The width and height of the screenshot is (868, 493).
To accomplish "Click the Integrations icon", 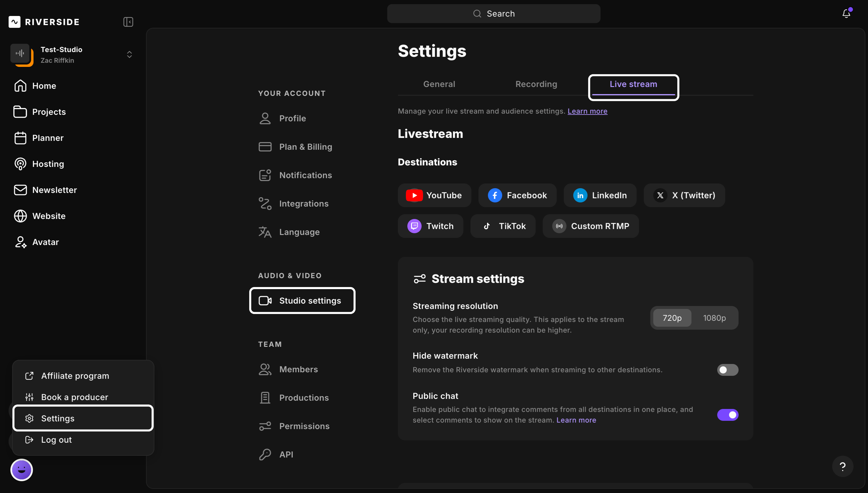I will [265, 204].
